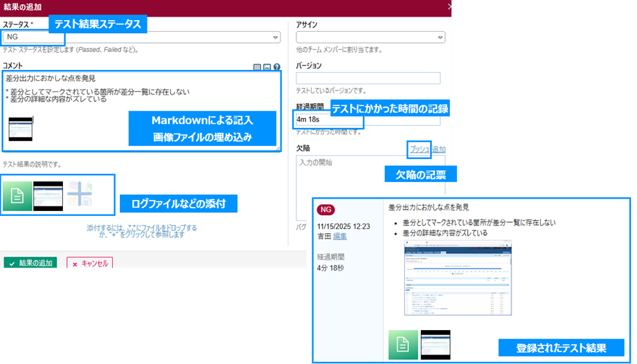Click the green log file attachment icon
Screen dimensions: 637x364
[x=17, y=196]
